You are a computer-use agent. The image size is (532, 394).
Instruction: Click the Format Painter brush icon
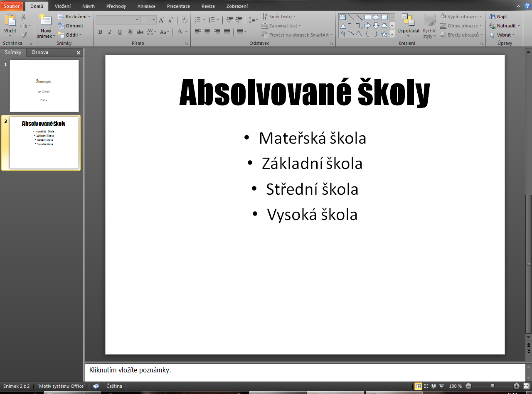click(x=24, y=35)
